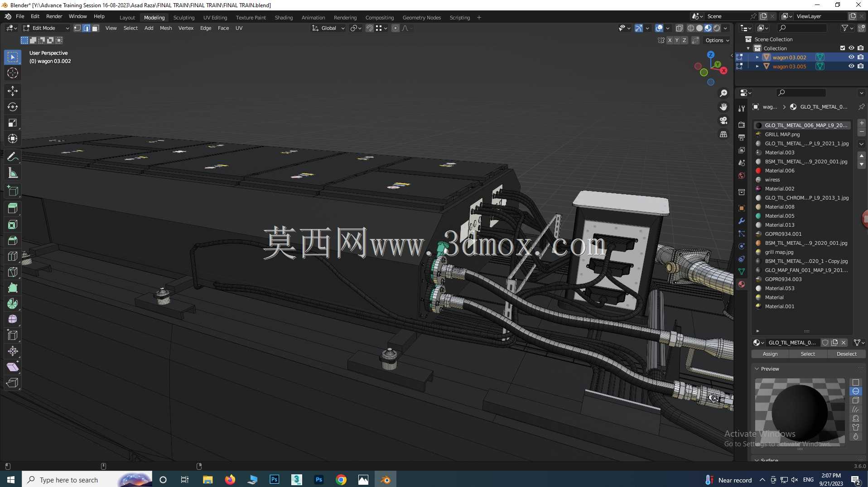Activate the Scale tool
This screenshot has width=868, height=487.
coord(13,123)
